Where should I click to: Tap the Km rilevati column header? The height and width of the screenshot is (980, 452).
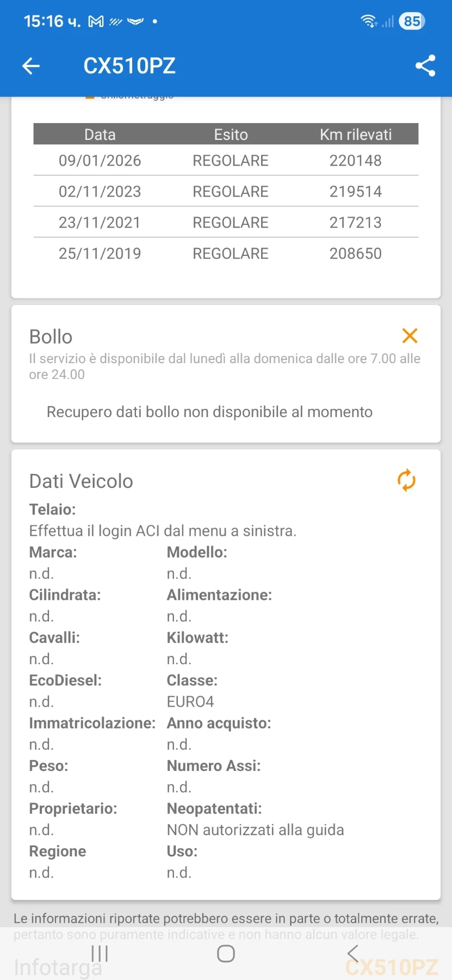click(x=356, y=134)
